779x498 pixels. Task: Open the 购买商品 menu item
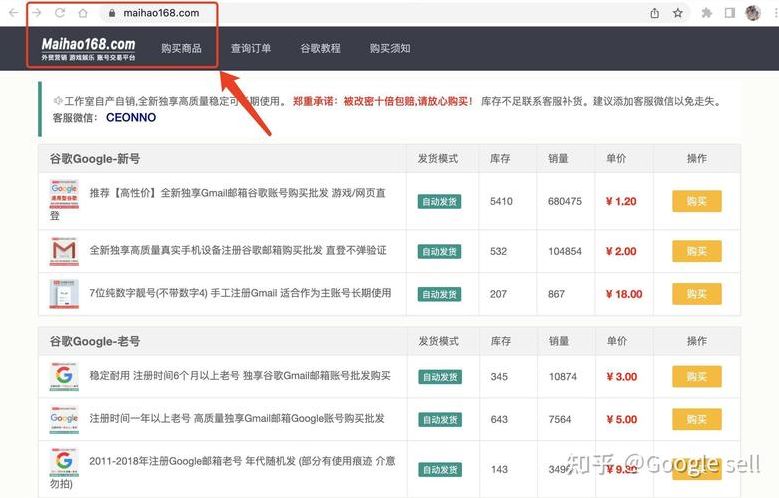[181, 48]
